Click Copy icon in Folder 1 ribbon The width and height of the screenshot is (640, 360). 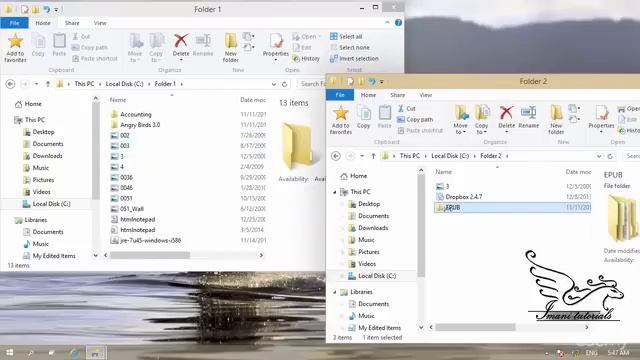coord(38,44)
